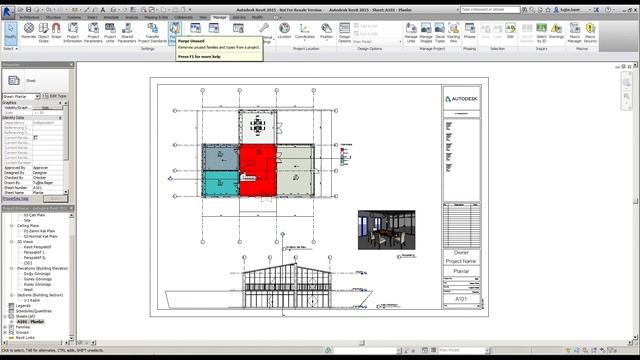Select A101 - Planlar sheet in browser
640x360 pixels.
coord(31,322)
